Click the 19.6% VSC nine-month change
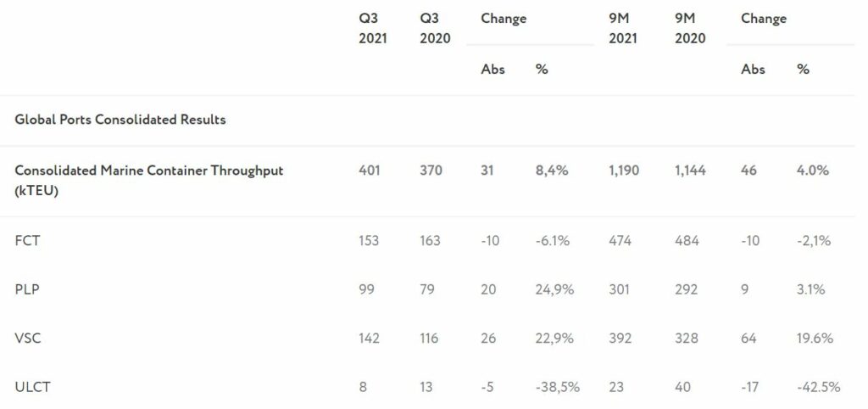The width and height of the screenshot is (868, 409). tap(815, 338)
